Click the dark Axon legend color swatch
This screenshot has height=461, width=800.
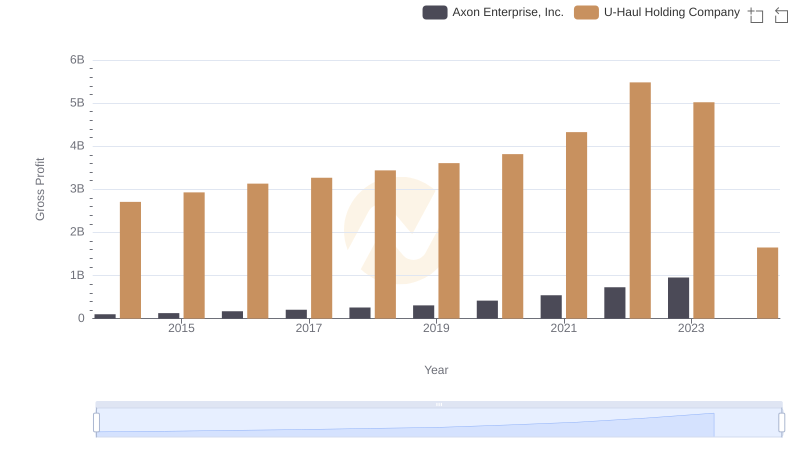click(x=435, y=12)
